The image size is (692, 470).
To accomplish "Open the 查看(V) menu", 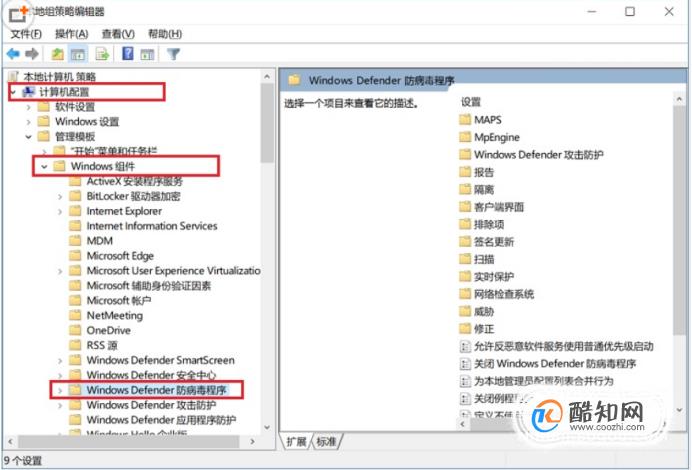I will (118, 34).
